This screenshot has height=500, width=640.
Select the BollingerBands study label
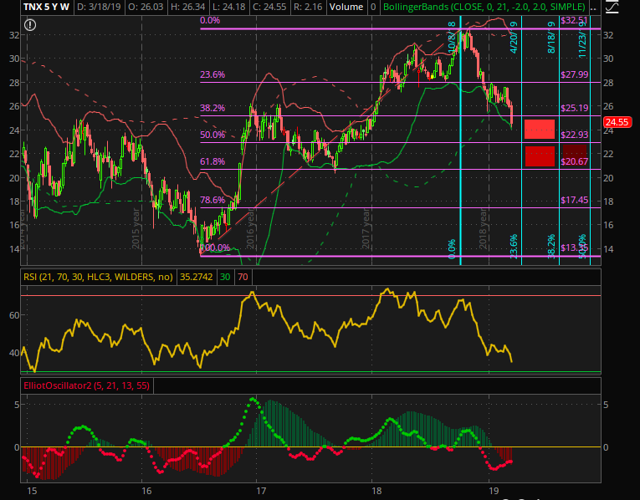point(484,7)
